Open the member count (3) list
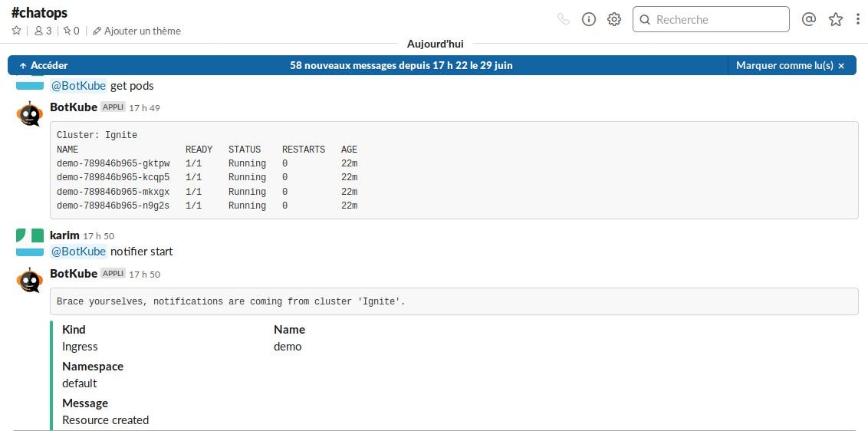 (x=43, y=31)
